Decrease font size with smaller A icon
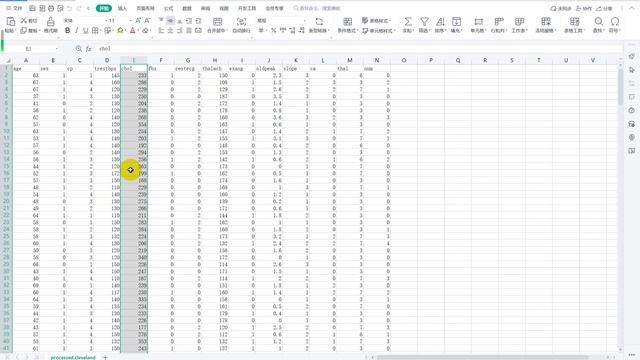The height and width of the screenshot is (360, 640). pos(147,20)
